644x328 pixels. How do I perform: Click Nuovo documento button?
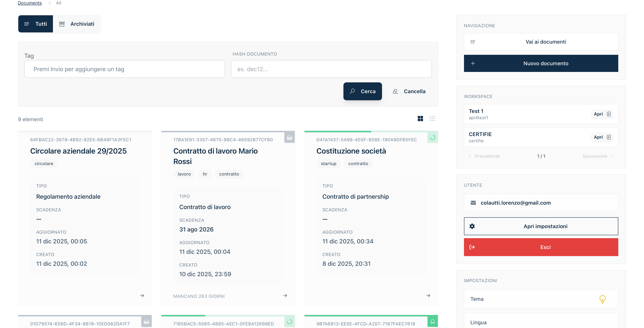[x=541, y=64]
